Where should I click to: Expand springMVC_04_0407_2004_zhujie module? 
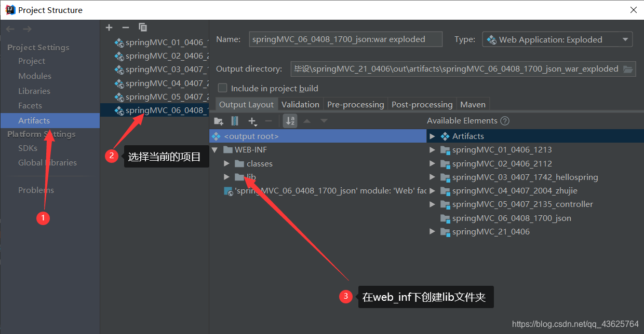pyautogui.click(x=432, y=191)
